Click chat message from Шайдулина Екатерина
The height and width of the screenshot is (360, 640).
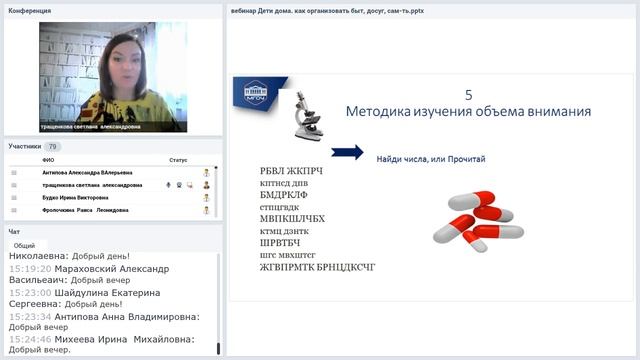(84, 298)
